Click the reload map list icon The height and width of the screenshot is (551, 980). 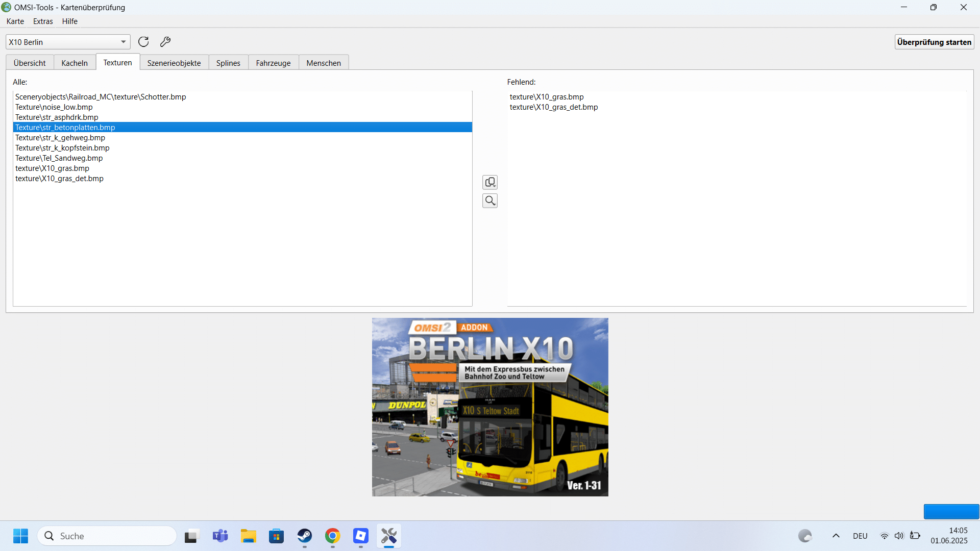pos(143,42)
